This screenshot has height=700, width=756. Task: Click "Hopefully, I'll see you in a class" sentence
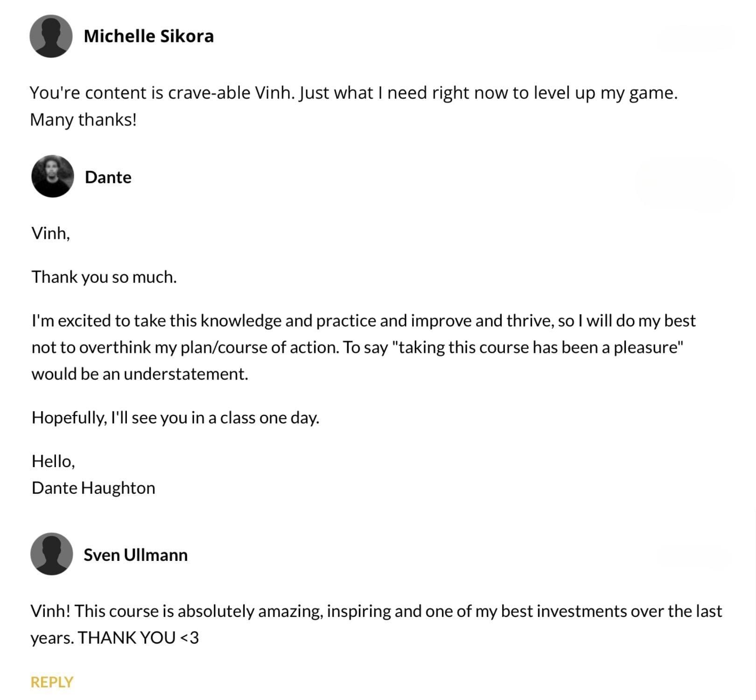[x=175, y=417]
